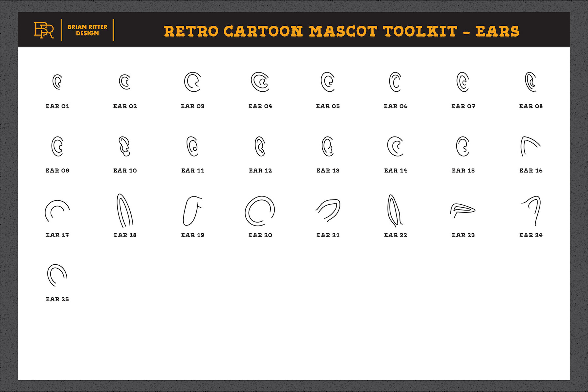Select the tall Ear 18 rabbit ear
Screen dimensions: 588x392
(125, 211)
